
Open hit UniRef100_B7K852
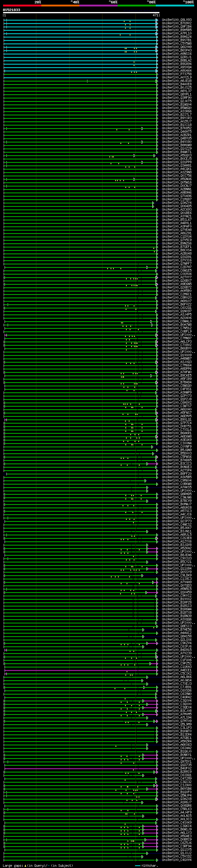pyautogui.click(x=177, y=128)
